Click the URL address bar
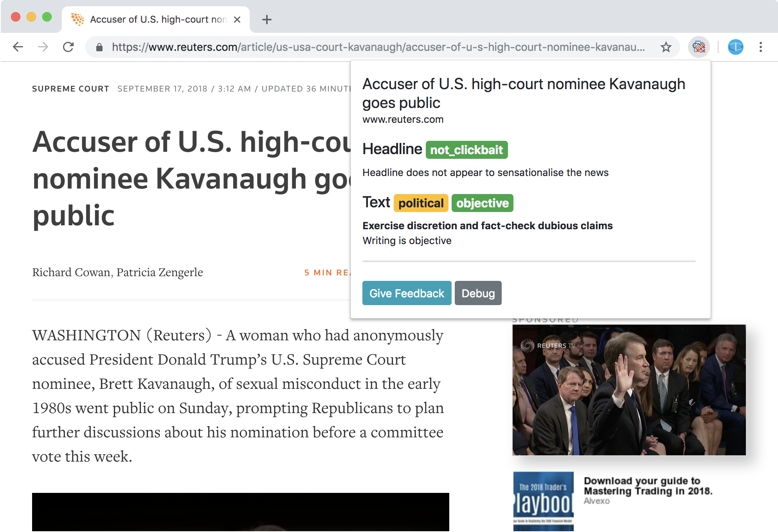The width and height of the screenshot is (778, 532). coord(376,47)
